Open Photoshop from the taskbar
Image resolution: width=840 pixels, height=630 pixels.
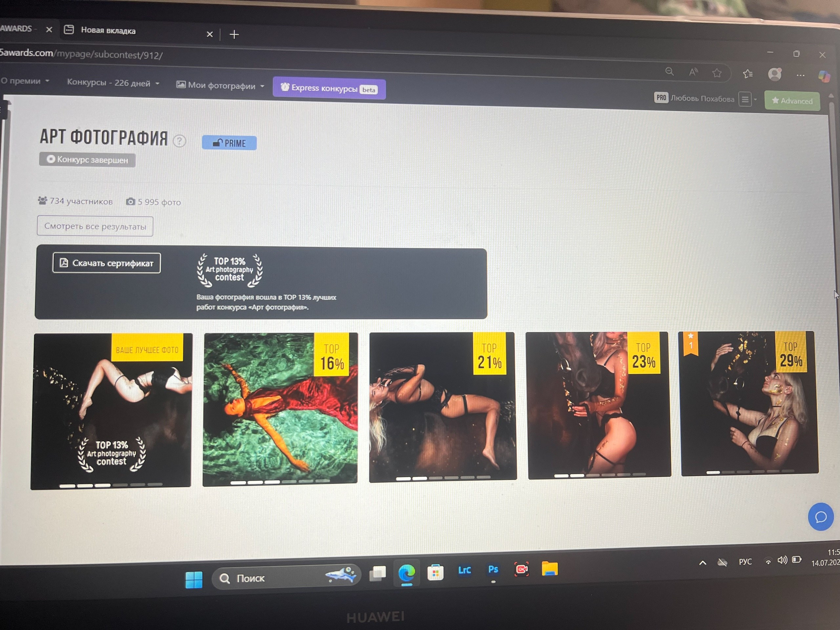pos(493,569)
